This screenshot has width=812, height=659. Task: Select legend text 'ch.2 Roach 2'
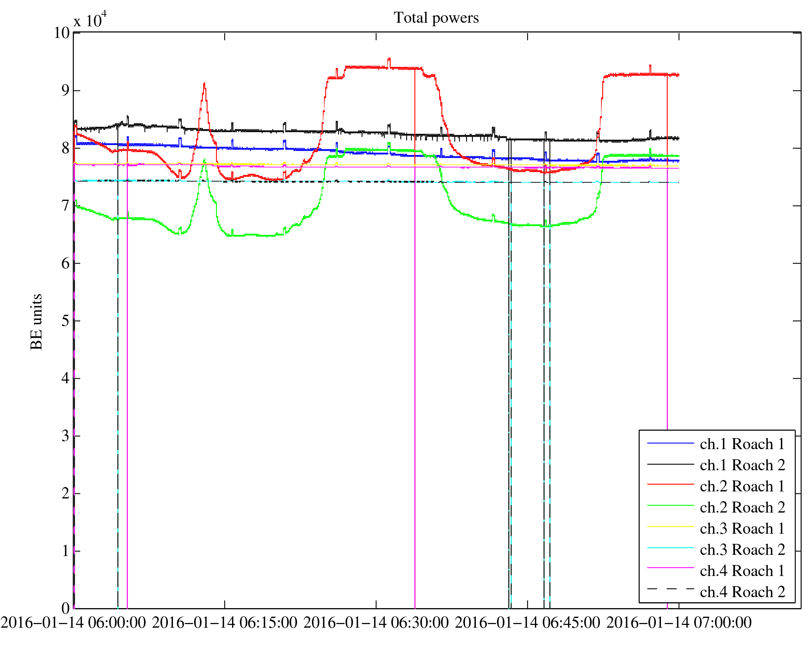pos(742,507)
